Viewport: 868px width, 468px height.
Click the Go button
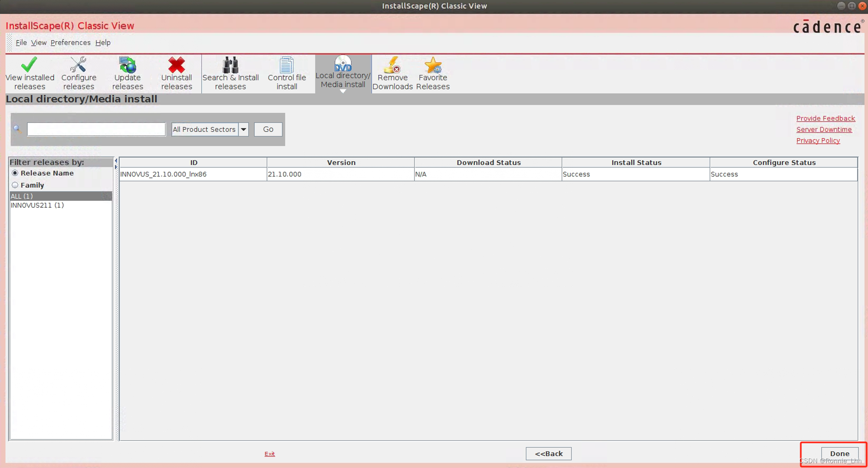point(268,129)
